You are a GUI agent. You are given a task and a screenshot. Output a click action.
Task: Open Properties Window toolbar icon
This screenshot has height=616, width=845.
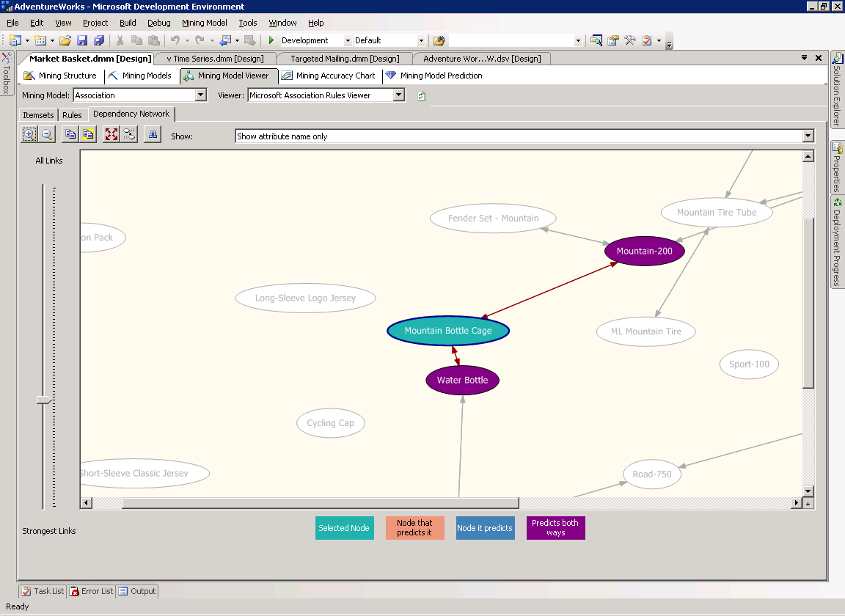click(x=612, y=40)
